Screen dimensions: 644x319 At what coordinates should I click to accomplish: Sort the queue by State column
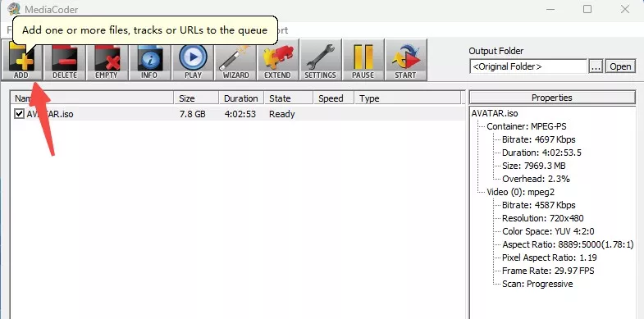point(288,98)
